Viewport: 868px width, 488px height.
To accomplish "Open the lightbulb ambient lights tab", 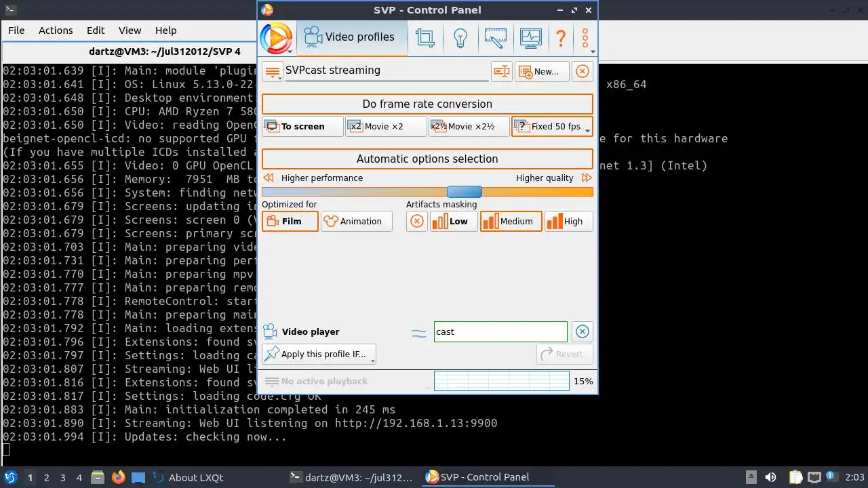I will point(460,38).
